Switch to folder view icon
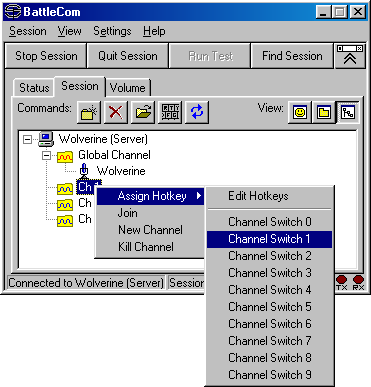 324,112
